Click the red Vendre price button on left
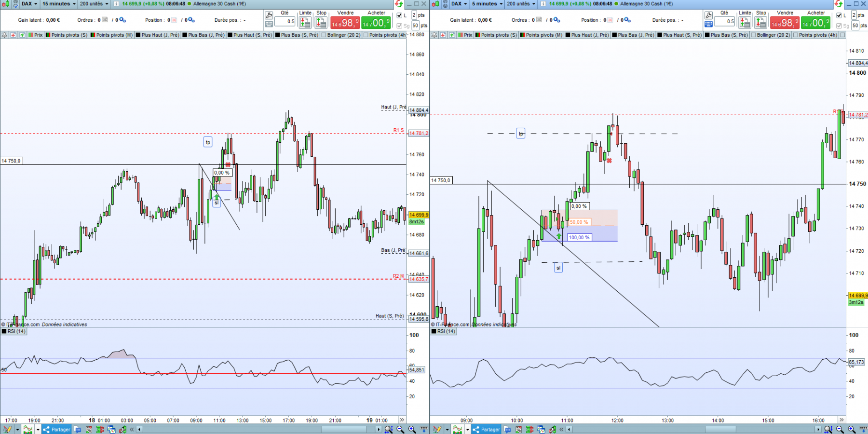Image resolution: width=868 pixels, height=434 pixels. (x=345, y=23)
